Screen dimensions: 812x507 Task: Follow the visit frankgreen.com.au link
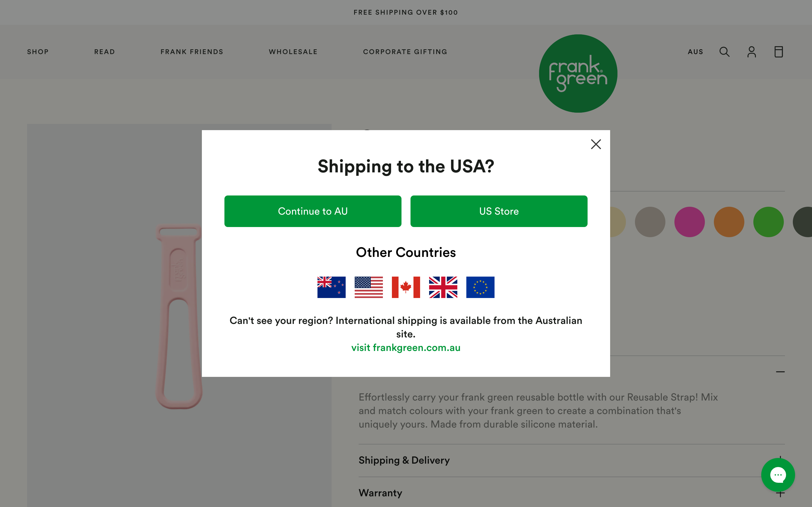click(x=406, y=348)
